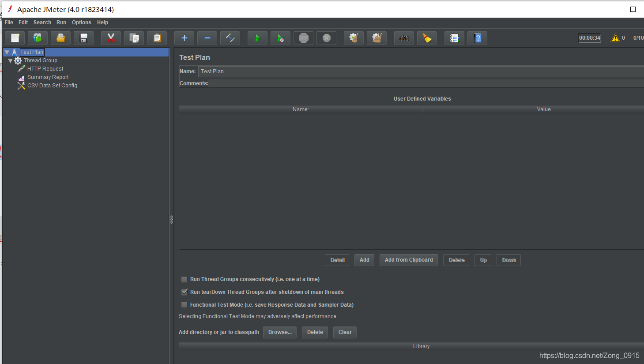Click the Value column header
Image resolution: width=644 pixels, height=364 pixels.
533,109
